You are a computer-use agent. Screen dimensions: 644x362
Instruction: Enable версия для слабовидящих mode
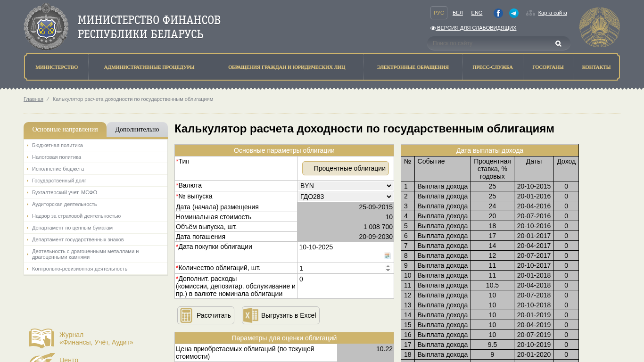(473, 28)
